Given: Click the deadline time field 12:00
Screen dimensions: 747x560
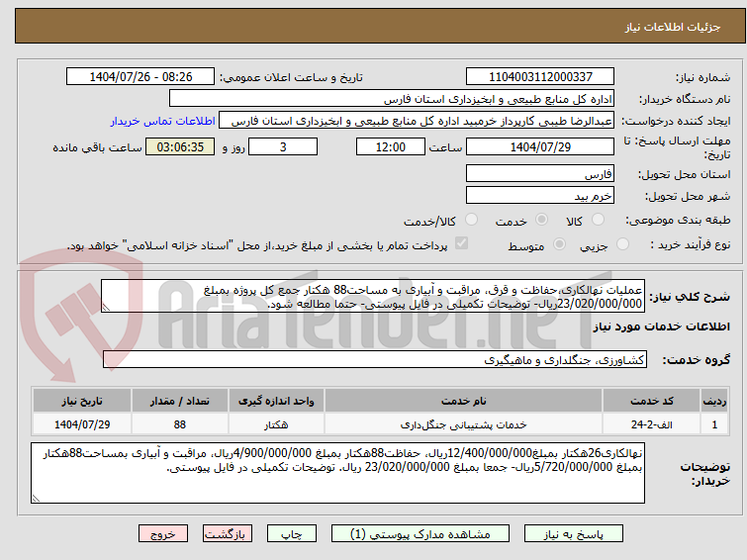Looking at the screenshot, I should (x=391, y=146).
